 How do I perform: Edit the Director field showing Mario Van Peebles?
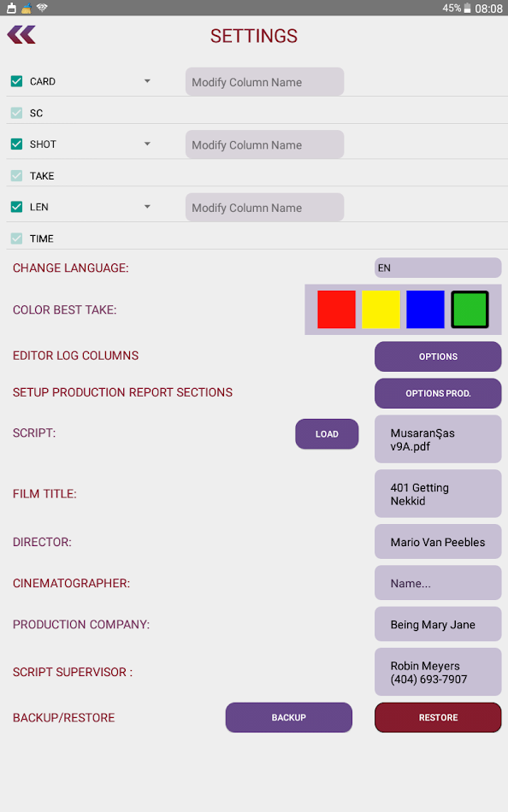[x=437, y=541]
